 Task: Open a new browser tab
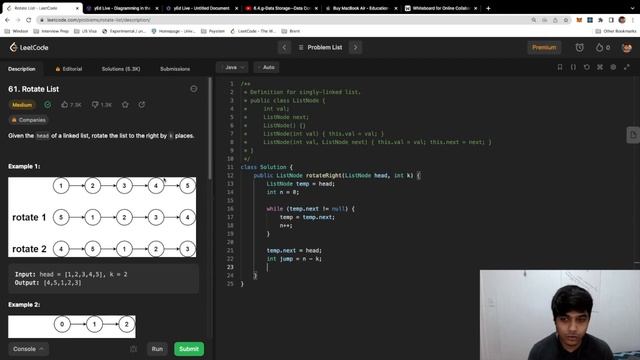(x=488, y=8)
